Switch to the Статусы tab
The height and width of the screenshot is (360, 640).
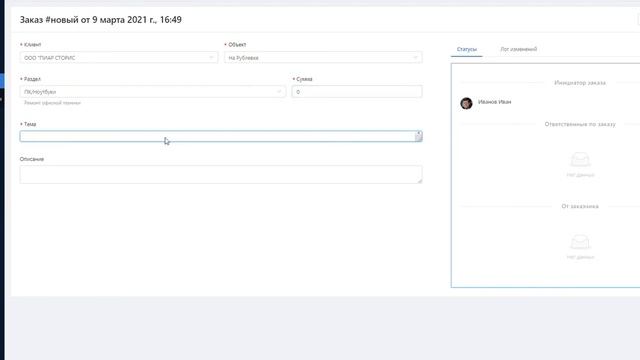coord(467,49)
